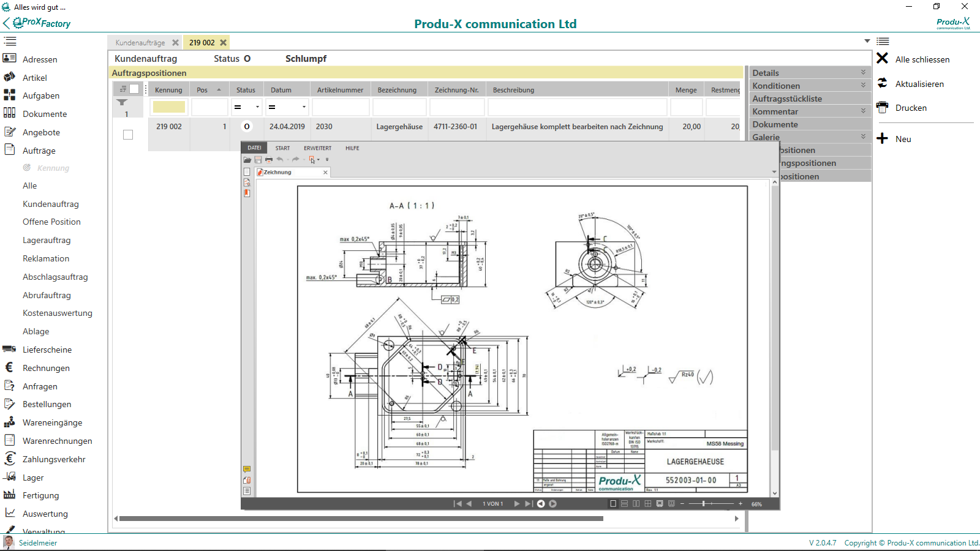Viewport: 980px width, 551px height.
Task: Click Alle schliessen
Action: 922,59
